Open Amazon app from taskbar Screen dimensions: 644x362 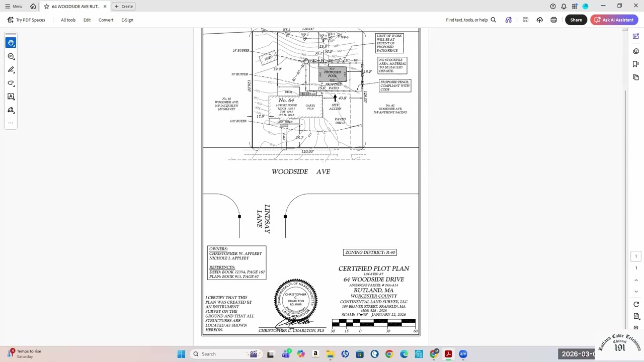(x=315, y=354)
